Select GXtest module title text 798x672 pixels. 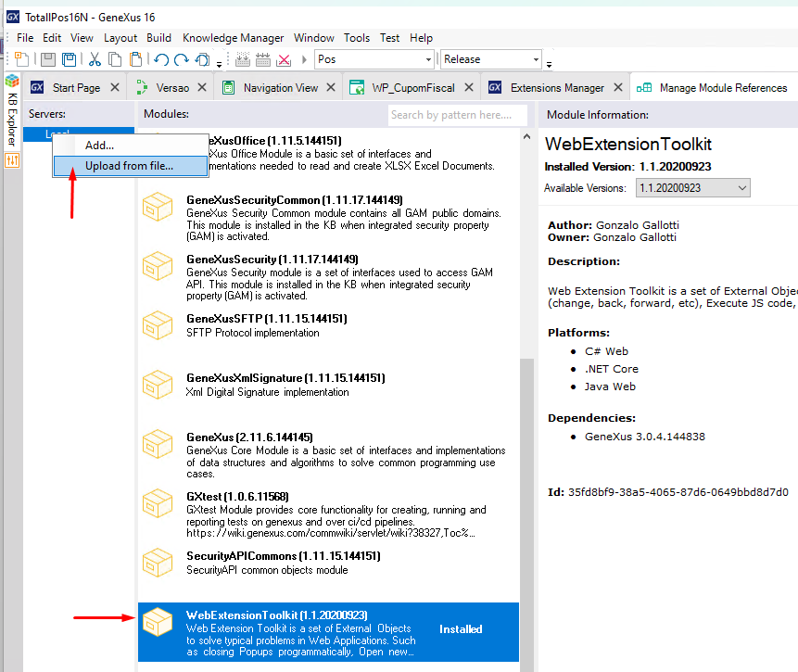point(237,497)
